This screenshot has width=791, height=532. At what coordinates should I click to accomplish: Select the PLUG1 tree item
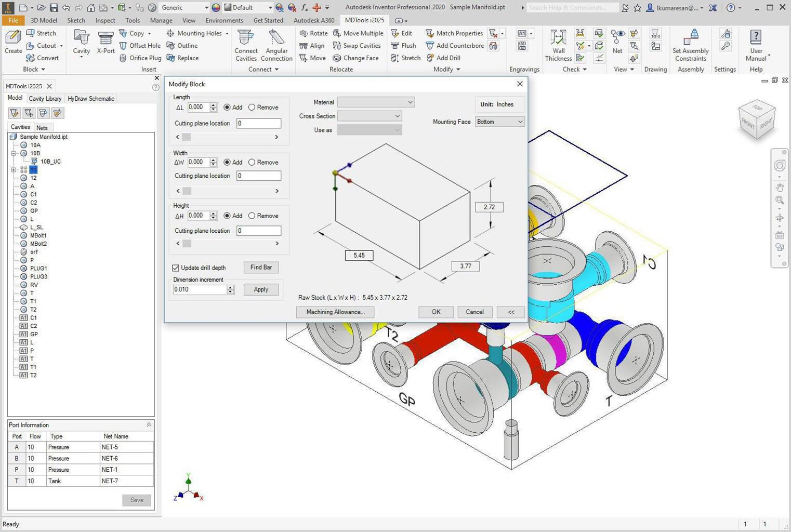coord(38,269)
